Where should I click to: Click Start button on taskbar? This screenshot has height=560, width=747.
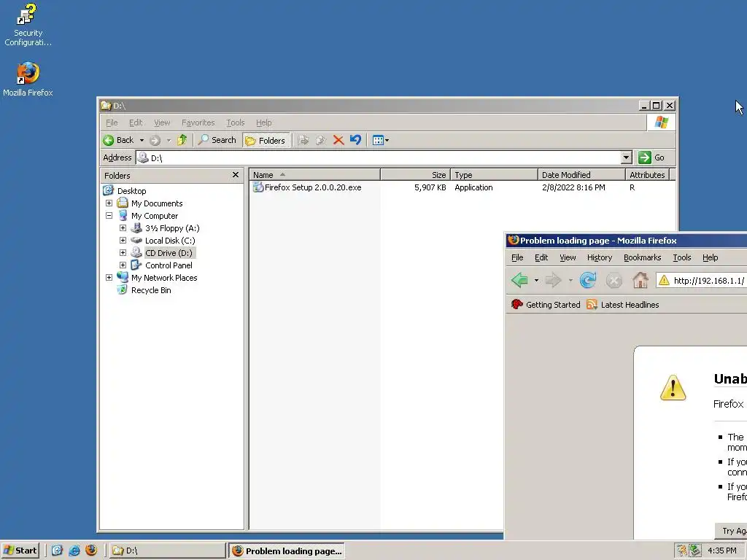(20, 551)
